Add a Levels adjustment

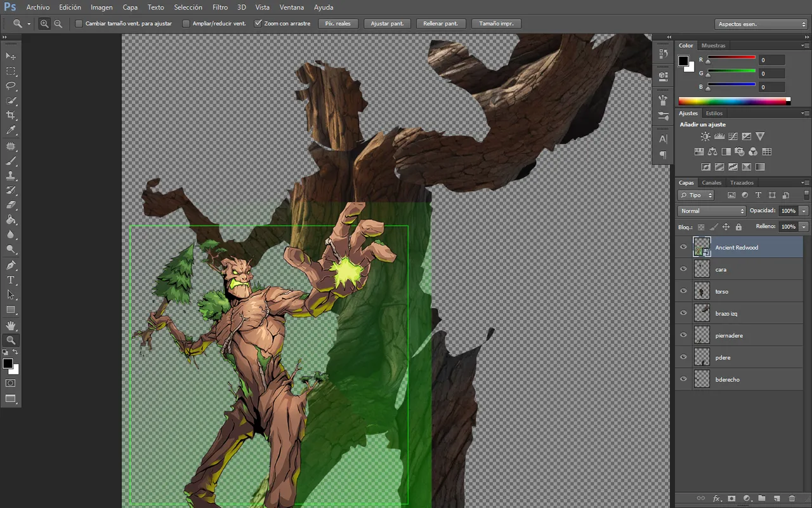coord(719,137)
